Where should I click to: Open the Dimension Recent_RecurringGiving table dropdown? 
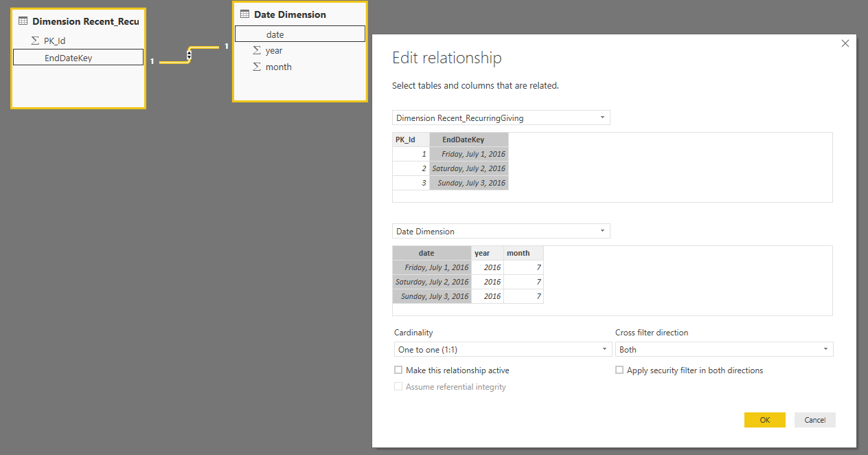(x=501, y=118)
